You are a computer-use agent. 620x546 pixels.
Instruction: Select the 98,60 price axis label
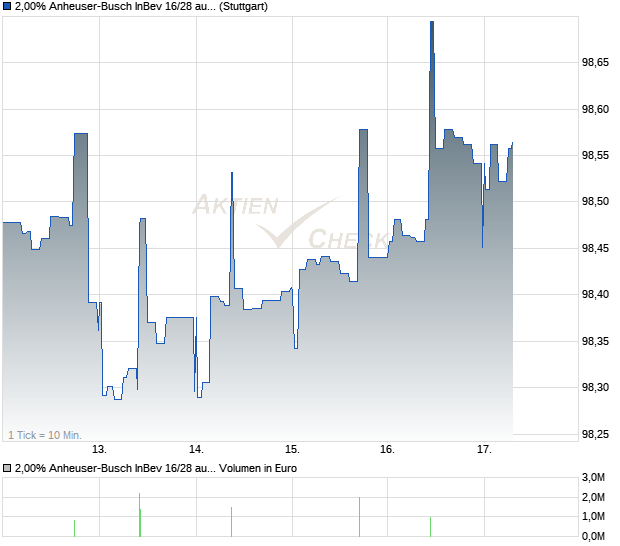pos(595,109)
